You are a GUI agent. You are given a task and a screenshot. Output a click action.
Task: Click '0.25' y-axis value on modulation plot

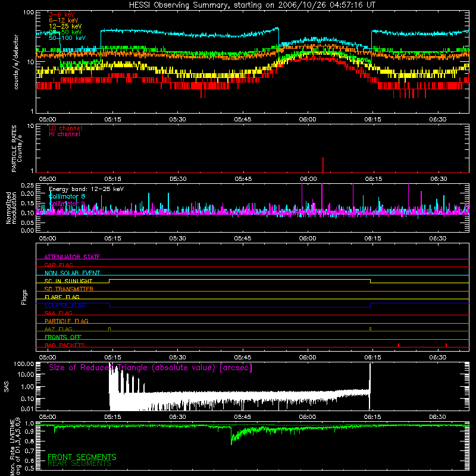point(27,186)
